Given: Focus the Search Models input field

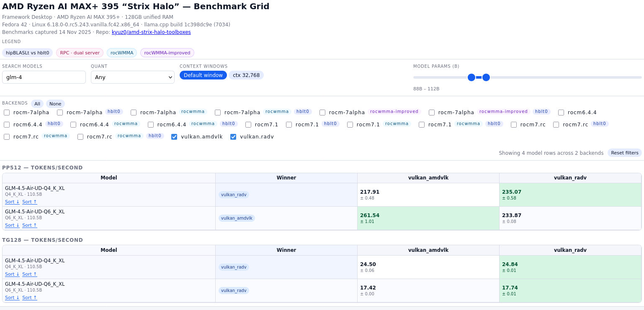Looking at the screenshot, I should point(44,77).
